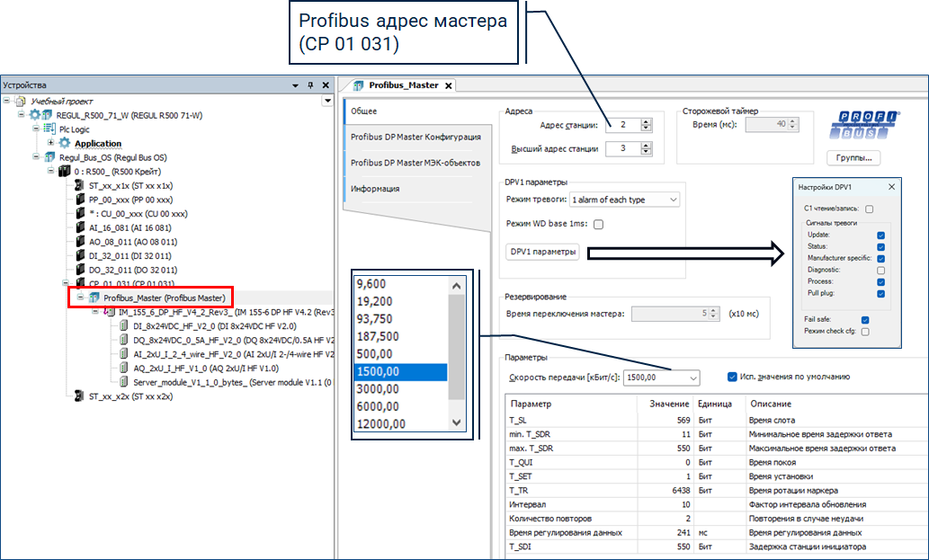This screenshot has width=929, height=560.
Task: Toggle the Режим WD base 1ms checkbox
Action: click(x=598, y=225)
